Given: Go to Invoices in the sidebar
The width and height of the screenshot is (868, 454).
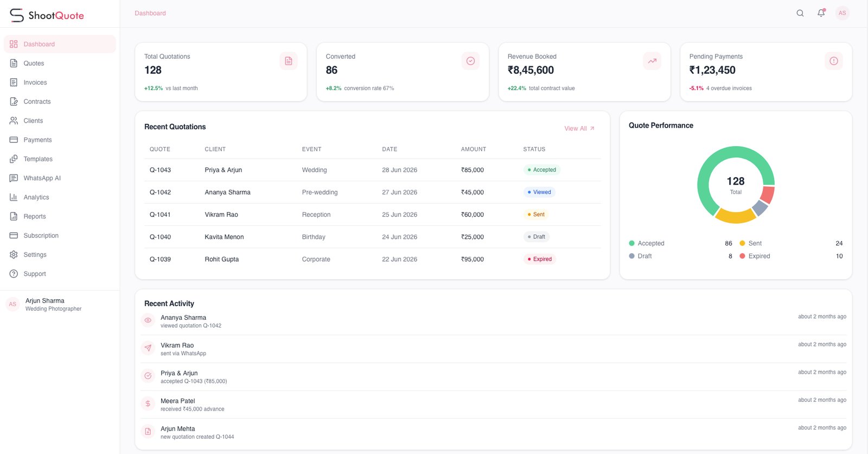Looking at the screenshot, I should [60, 83].
